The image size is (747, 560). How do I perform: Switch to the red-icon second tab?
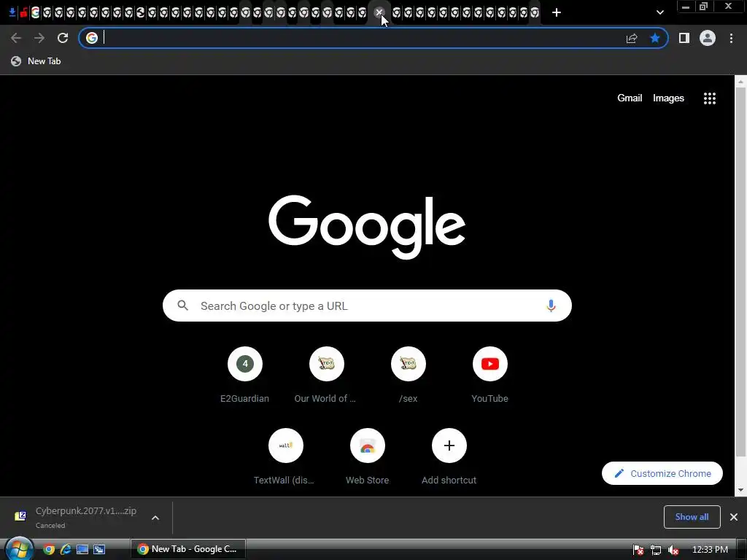point(23,12)
